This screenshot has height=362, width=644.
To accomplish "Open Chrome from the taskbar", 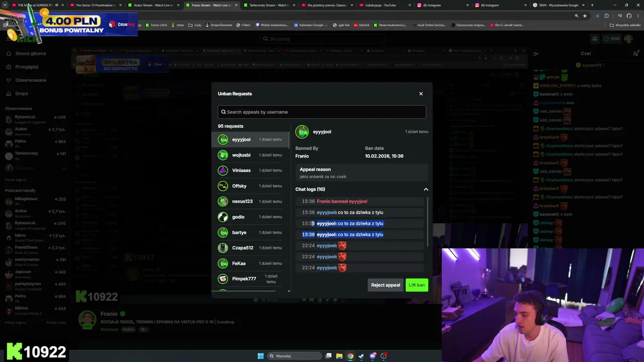I will (350, 356).
